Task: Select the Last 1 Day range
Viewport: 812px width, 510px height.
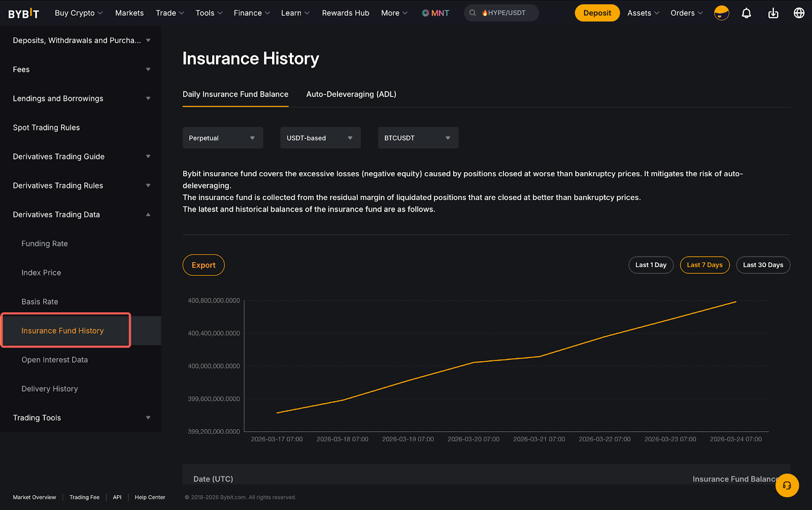Action: coord(651,265)
